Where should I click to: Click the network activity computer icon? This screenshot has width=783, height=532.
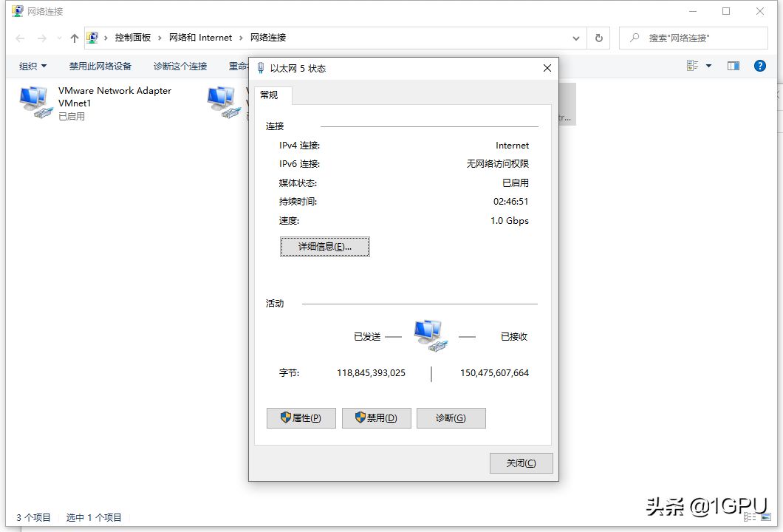(x=431, y=336)
